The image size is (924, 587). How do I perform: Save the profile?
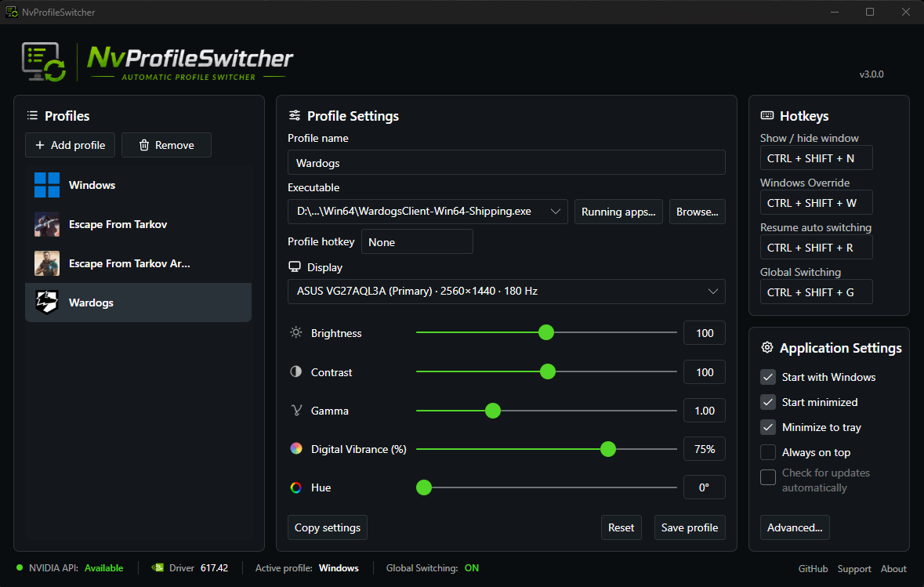[690, 527]
